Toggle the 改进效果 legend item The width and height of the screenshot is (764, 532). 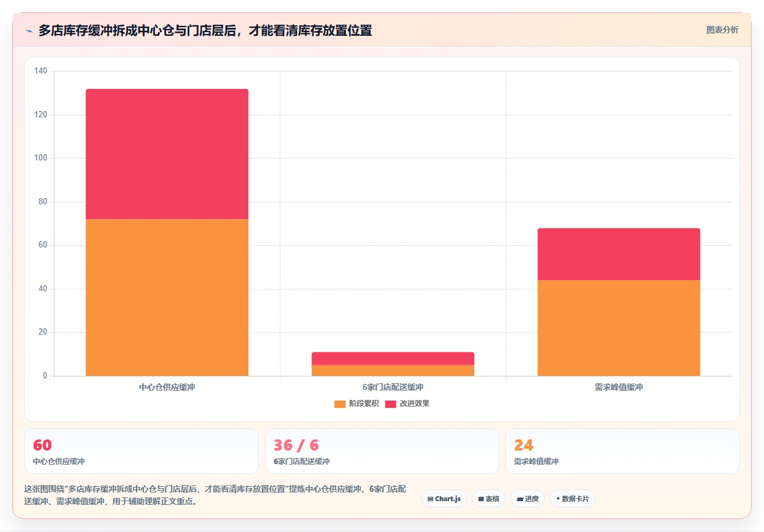tap(407, 404)
